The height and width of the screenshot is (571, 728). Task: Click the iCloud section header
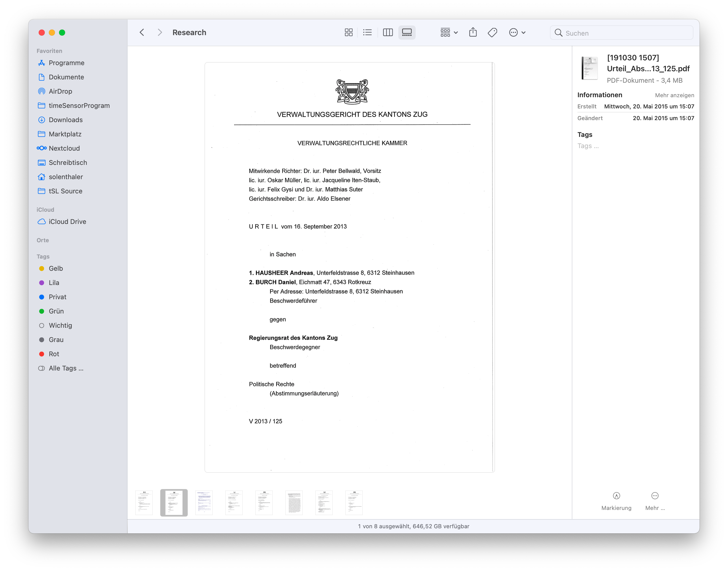[x=45, y=210]
